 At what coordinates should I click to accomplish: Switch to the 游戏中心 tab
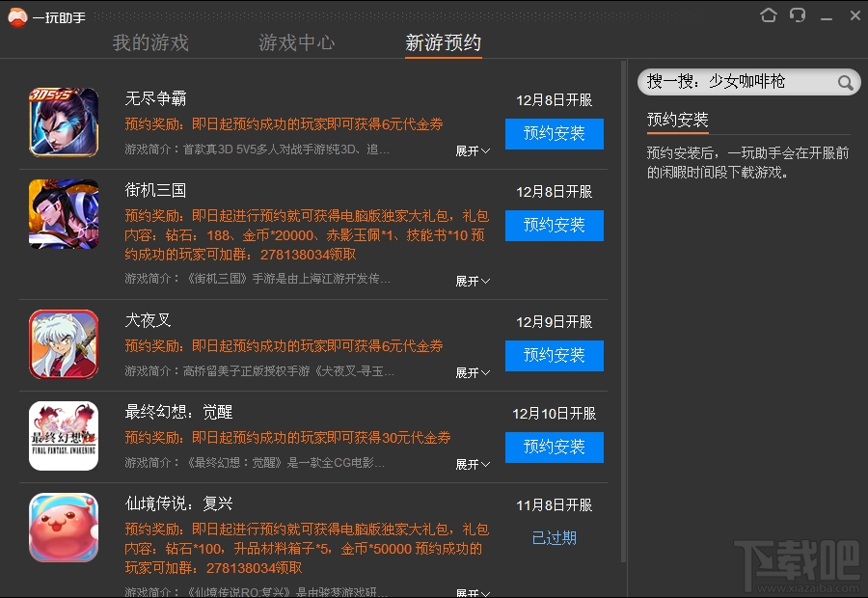(296, 42)
